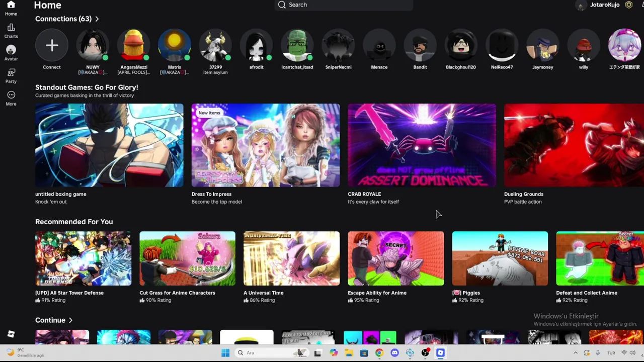644x362 pixels.
Task: Open Dress To Impress thumbnail
Action: (x=266, y=145)
